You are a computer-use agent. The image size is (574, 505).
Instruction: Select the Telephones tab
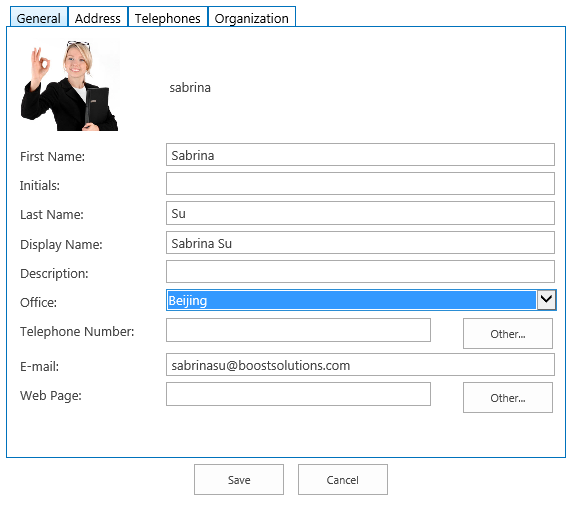(168, 17)
